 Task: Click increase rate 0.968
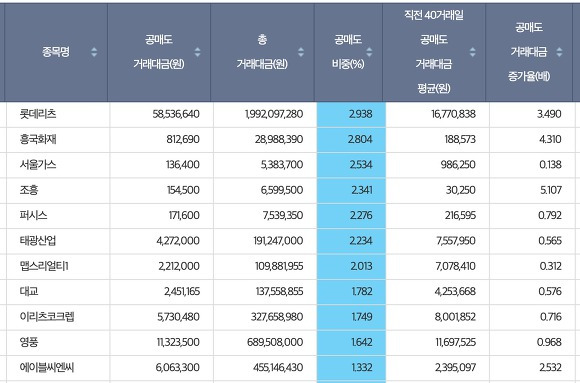pos(549,342)
